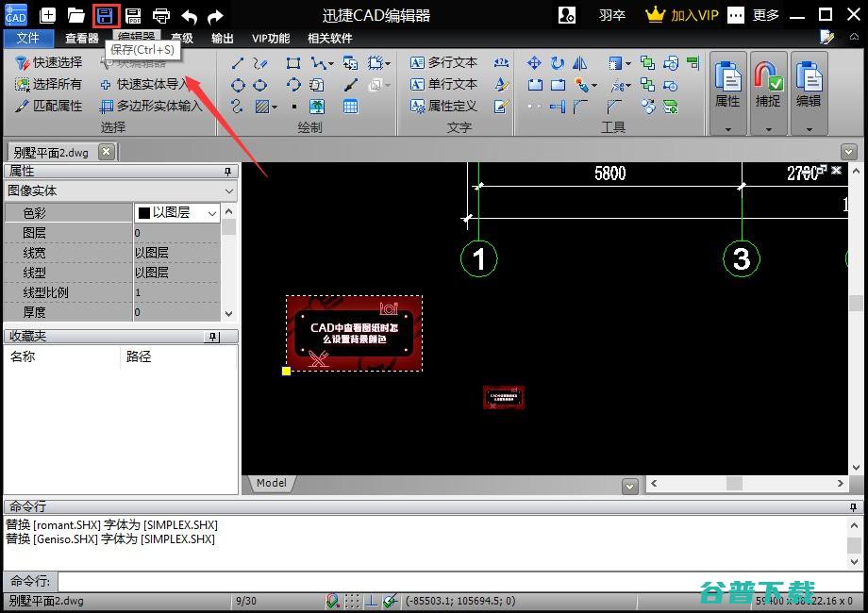Expand the polyline tool dropdown arrow
The height and width of the screenshot is (613, 868).
(331, 63)
